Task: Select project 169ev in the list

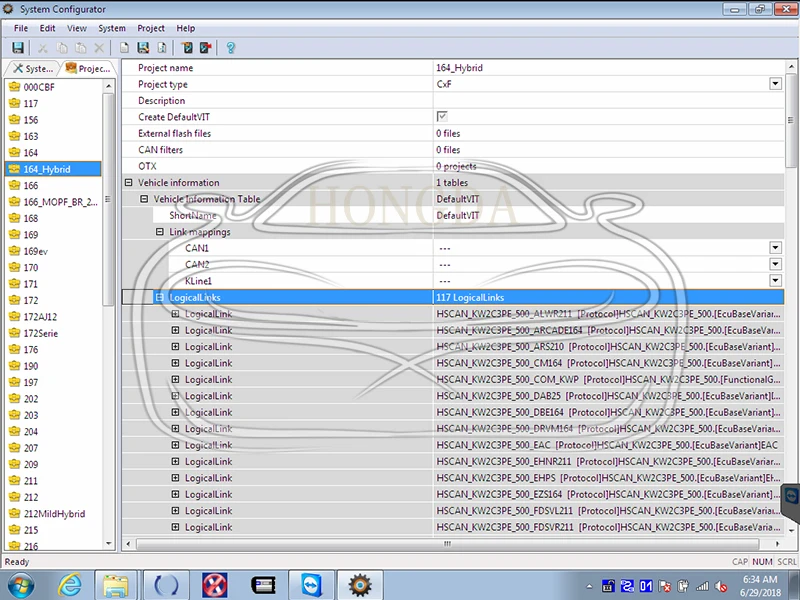Action: click(36, 251)
